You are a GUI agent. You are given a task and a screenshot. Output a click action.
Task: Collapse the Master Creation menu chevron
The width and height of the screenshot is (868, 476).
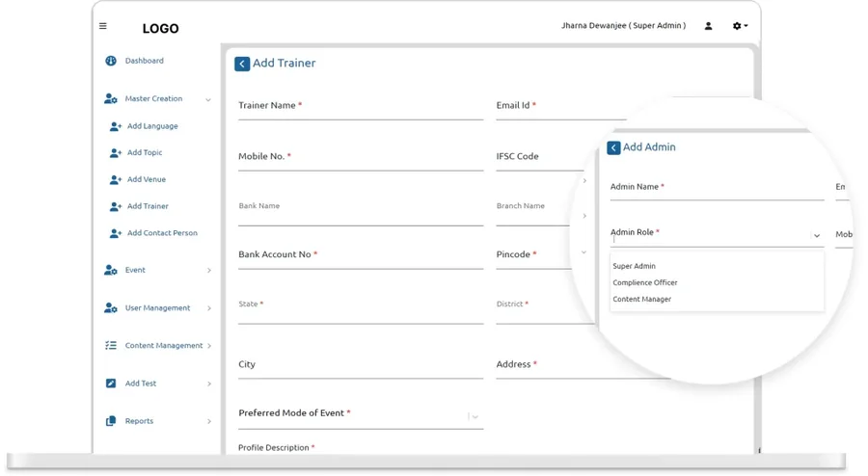tap(208, 100)
